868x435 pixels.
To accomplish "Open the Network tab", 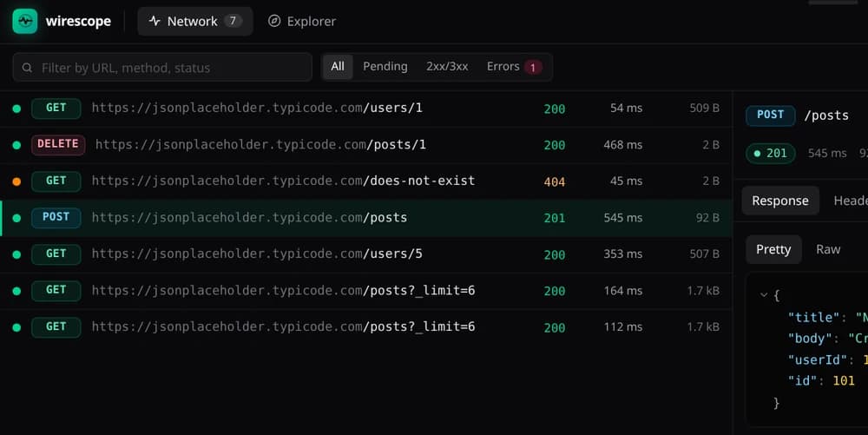I will point(194,21).
